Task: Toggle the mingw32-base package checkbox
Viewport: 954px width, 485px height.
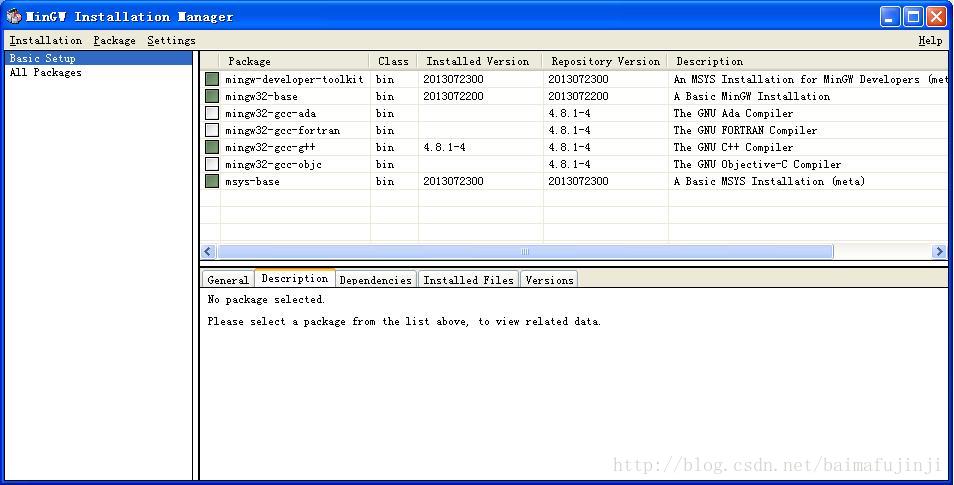Action: click(212, 96)
